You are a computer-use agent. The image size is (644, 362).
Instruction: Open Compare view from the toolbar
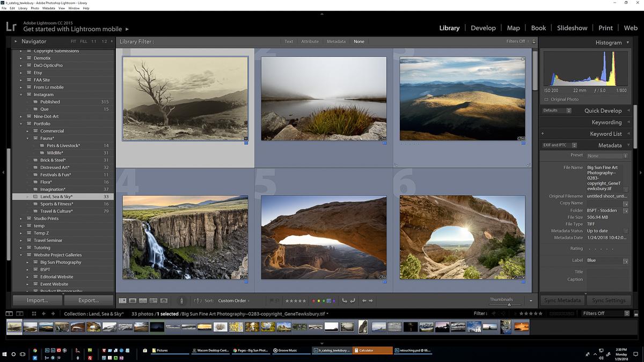pos(143,301)
